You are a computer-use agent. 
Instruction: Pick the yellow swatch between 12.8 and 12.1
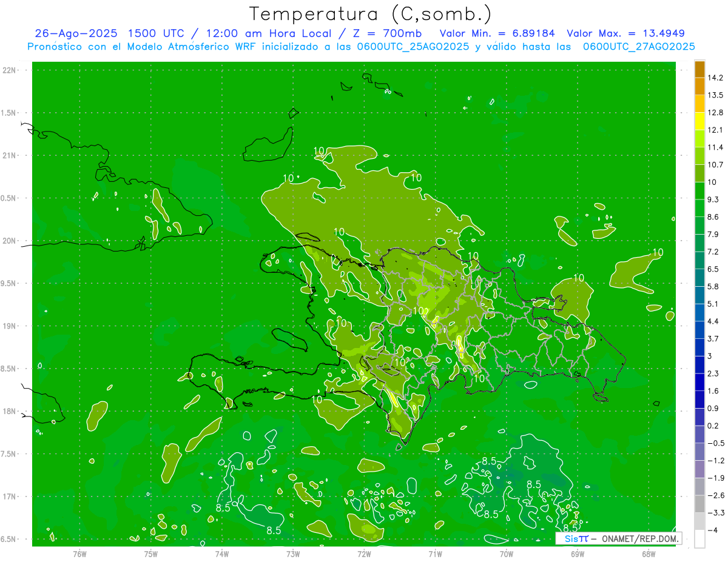(699, 121)
